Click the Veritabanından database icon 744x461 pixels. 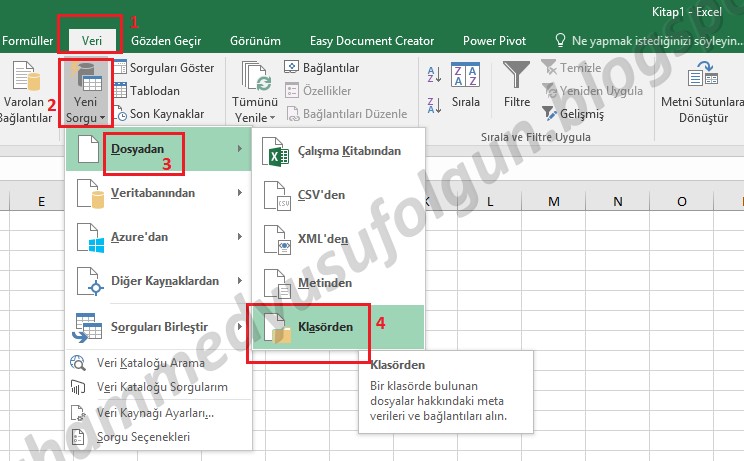click(91, 193)
